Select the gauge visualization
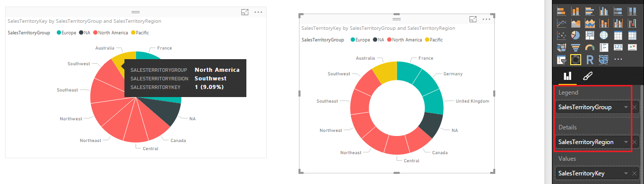The image size is (644, 184). [589, 47]
